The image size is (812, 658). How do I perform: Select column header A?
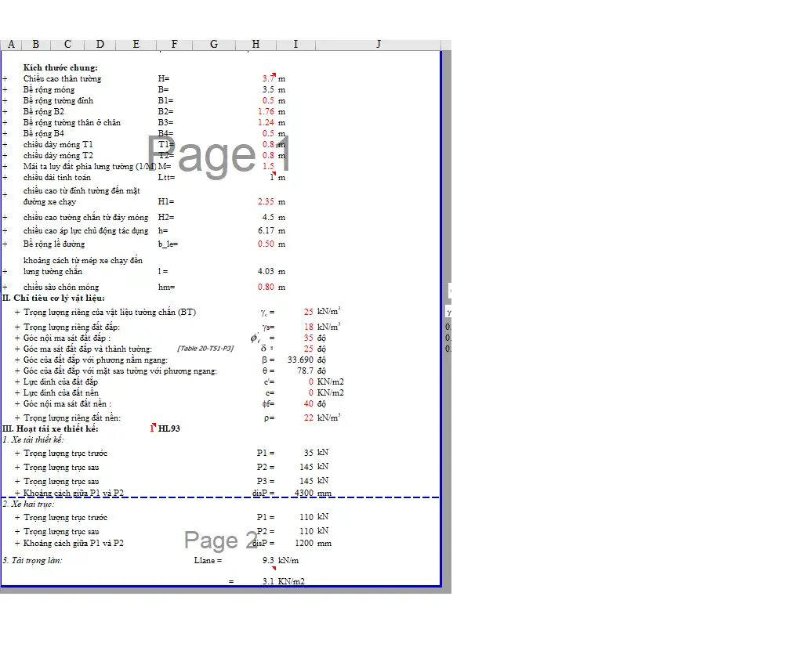11,45
